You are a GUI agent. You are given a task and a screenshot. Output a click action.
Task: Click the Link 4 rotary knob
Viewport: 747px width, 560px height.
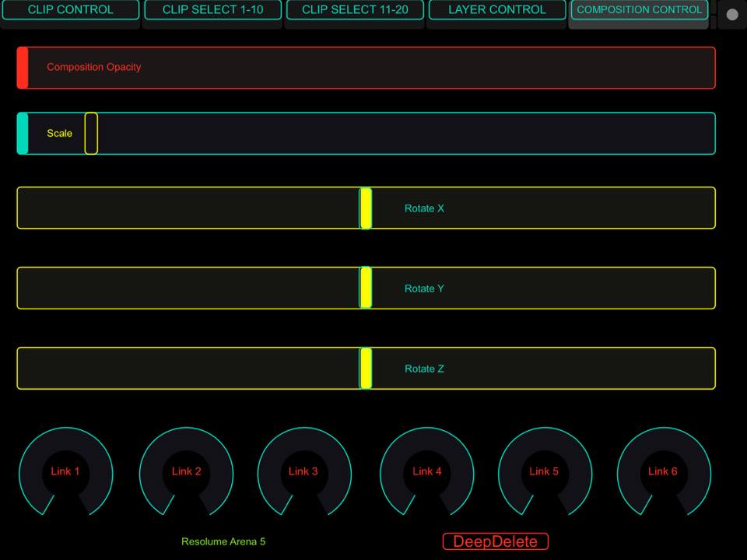[426, 471]
